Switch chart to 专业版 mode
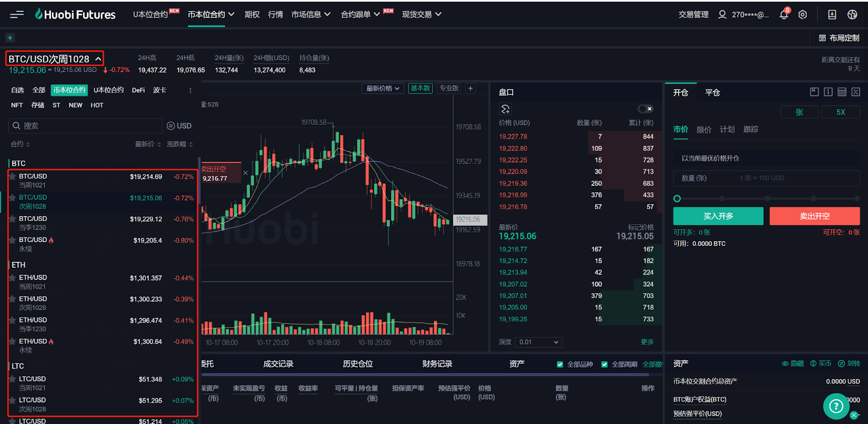Screen dimensions: 868x424 [449, 88]
